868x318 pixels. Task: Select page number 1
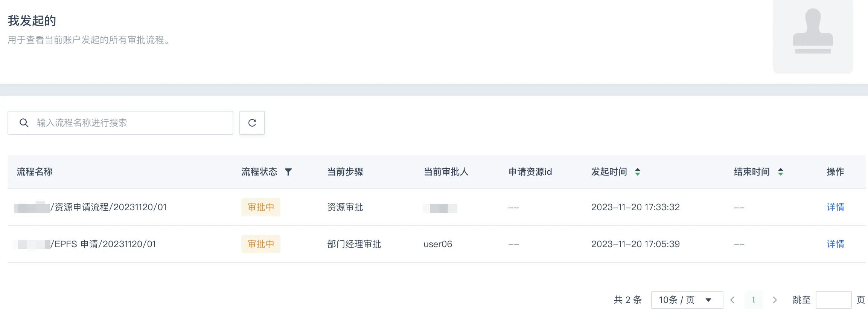(x=754, y=300)
